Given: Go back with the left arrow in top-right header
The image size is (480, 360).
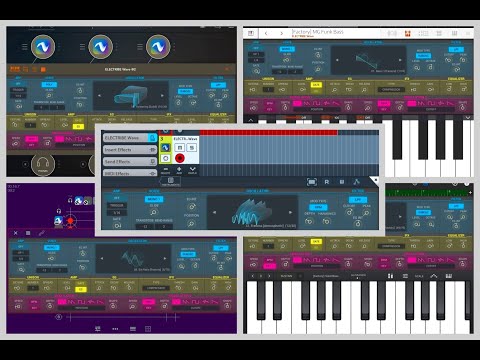Looking at the screenshot, I should 266,33.
